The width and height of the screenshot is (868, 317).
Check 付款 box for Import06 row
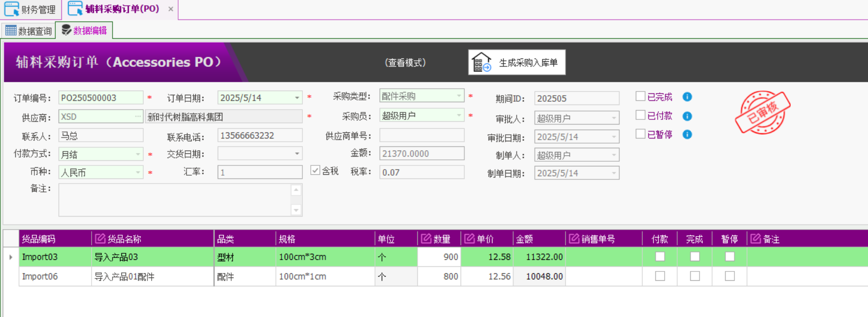660,276
